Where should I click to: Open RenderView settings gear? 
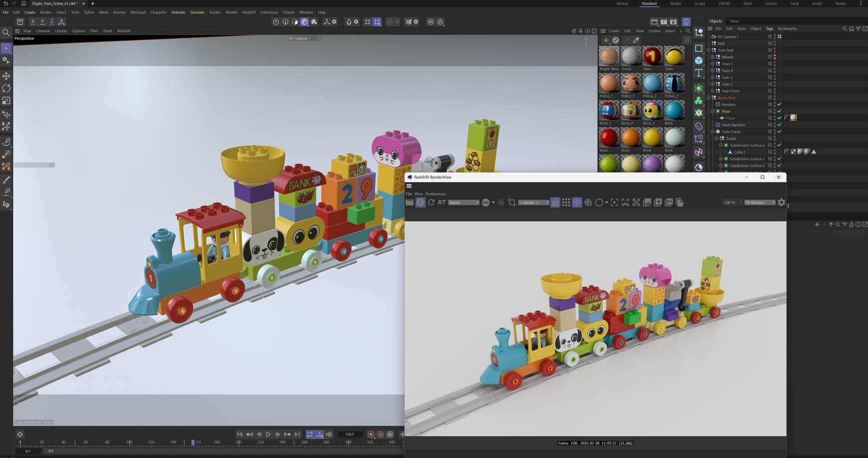click(781, 202)
